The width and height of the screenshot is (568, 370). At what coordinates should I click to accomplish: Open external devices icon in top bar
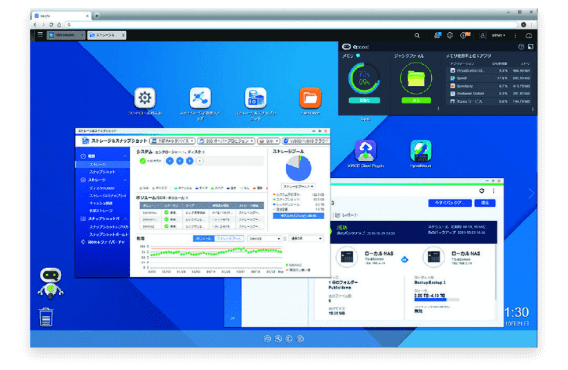(450, 35)
